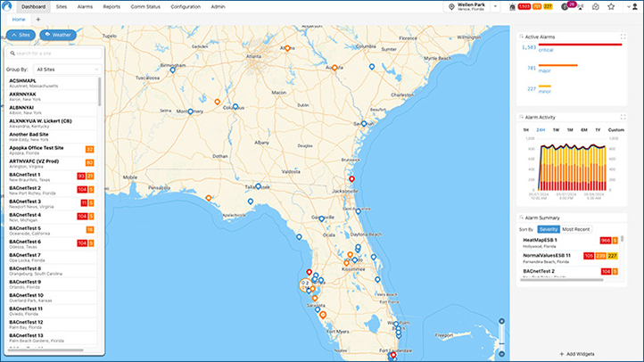Click Add Widgets button
The height and width of the screenshot is (362, 644).
coord(576,354)
